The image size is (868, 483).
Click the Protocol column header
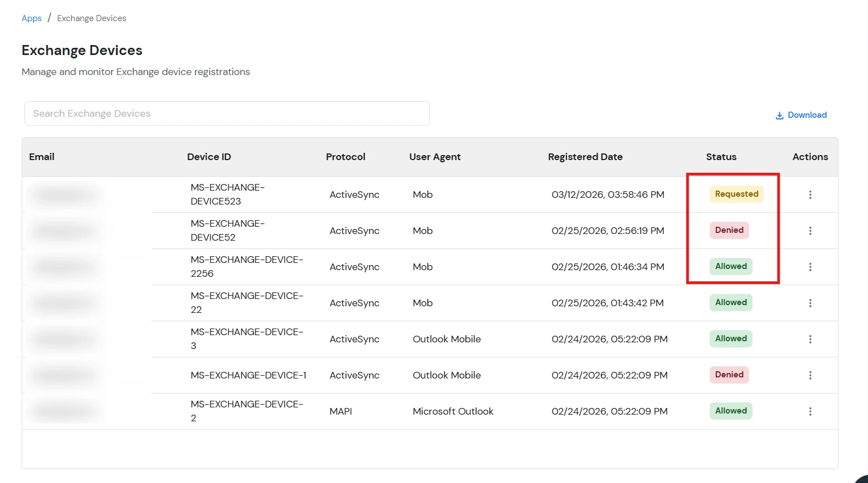point(345,157)
